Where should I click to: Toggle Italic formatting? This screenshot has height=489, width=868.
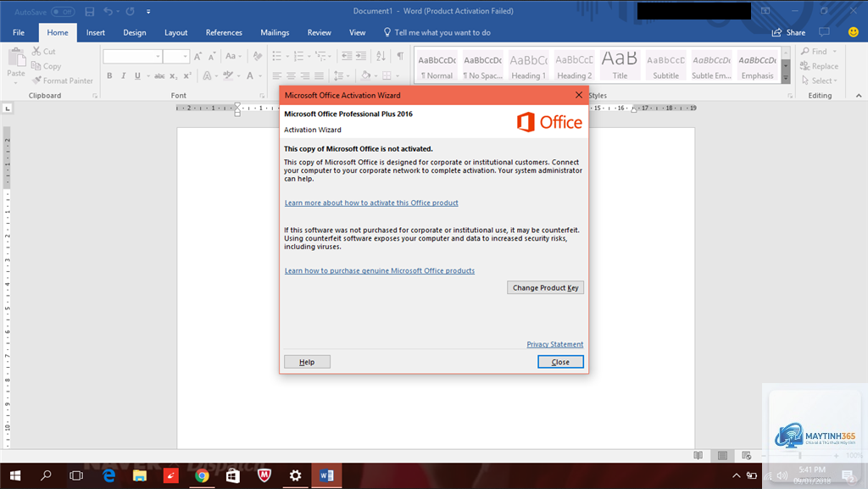click(x=124, y=75)
